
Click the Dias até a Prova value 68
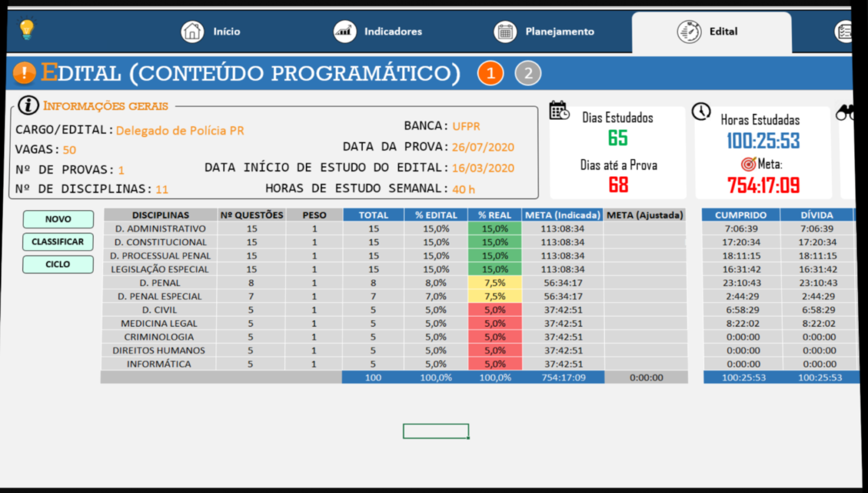618,185
